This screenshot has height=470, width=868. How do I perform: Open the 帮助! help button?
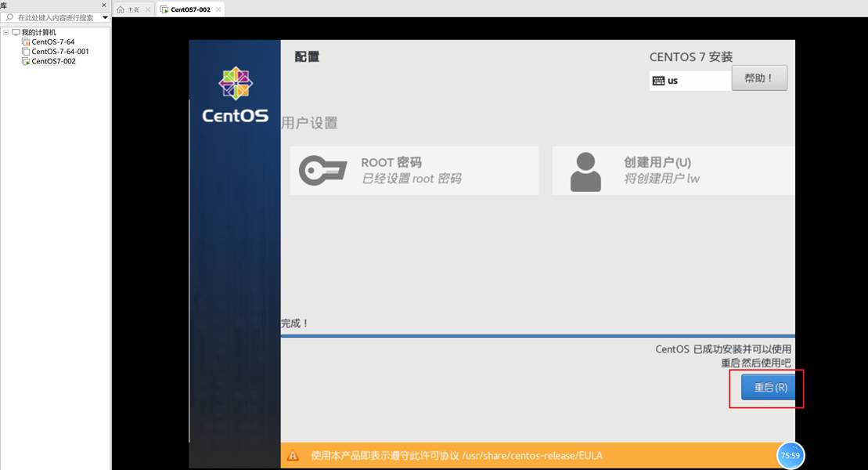(x=759, y=78)
